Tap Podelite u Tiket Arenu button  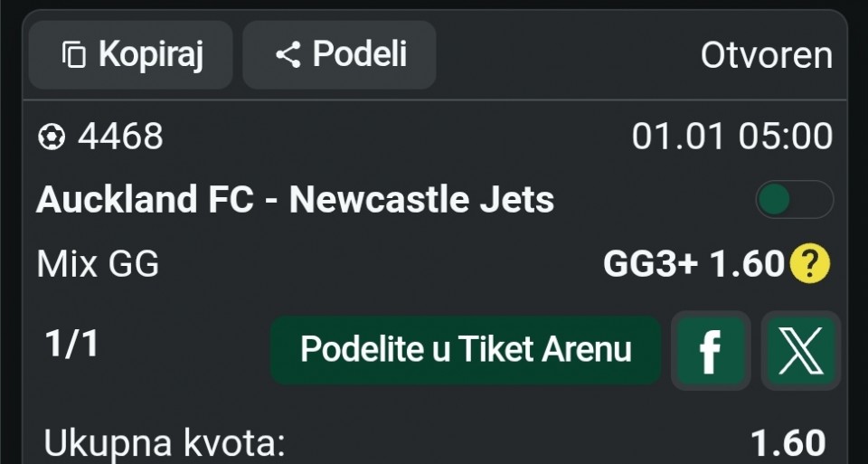click(x=466, y=349)
